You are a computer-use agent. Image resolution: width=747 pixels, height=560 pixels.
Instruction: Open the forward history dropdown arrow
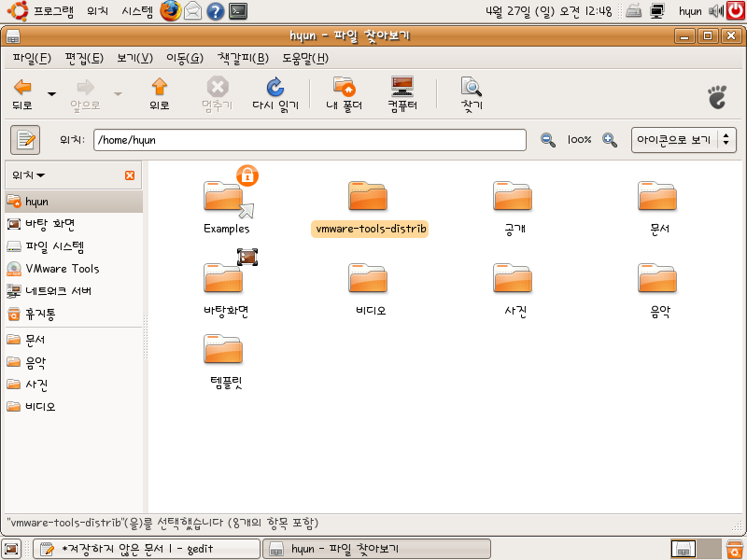118,94
